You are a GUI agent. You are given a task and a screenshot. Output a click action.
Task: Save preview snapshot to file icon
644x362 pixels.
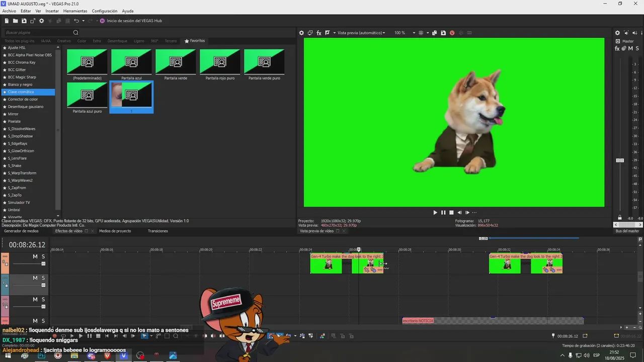[443, 33]
